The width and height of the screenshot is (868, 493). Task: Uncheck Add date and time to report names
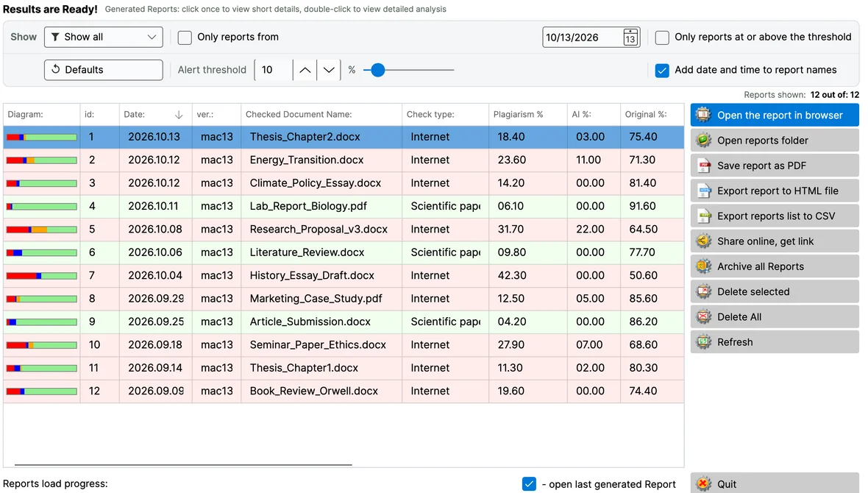click(x=662, y=71)
